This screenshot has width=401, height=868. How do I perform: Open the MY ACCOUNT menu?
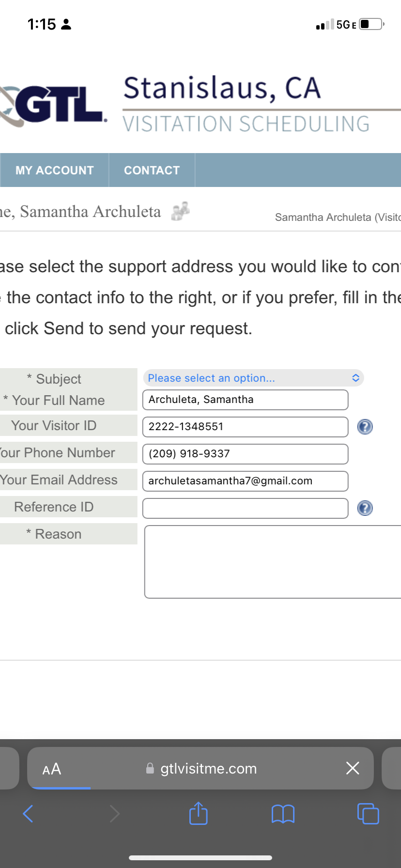coord(54,170)
